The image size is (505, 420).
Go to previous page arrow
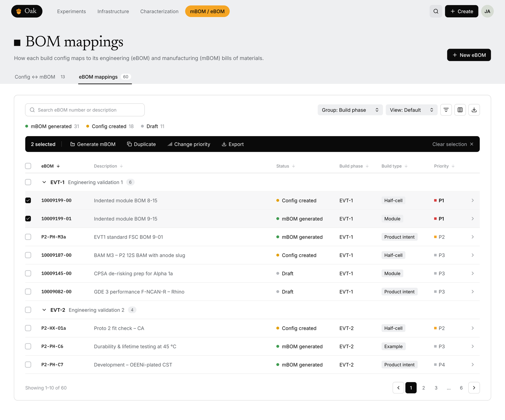tap(398, 388)
